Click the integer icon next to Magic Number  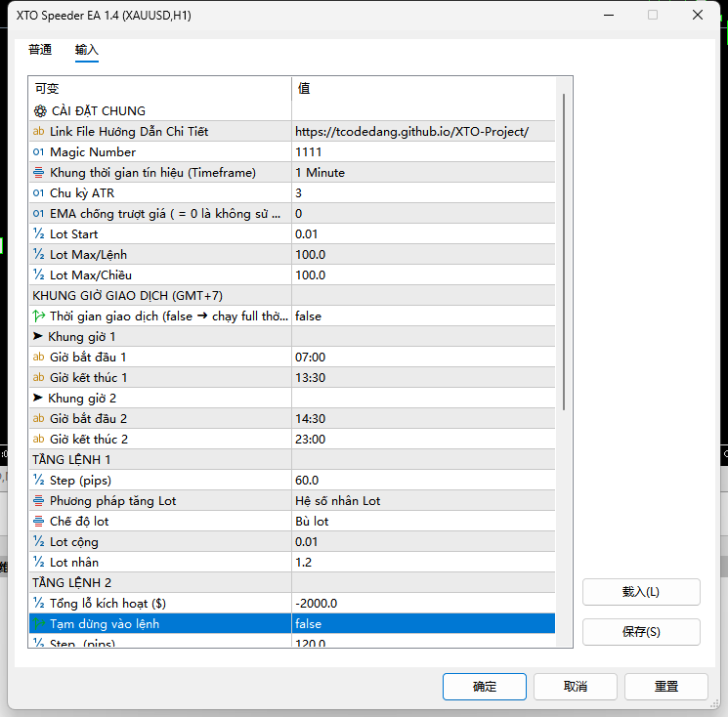[x=38, y=151]
